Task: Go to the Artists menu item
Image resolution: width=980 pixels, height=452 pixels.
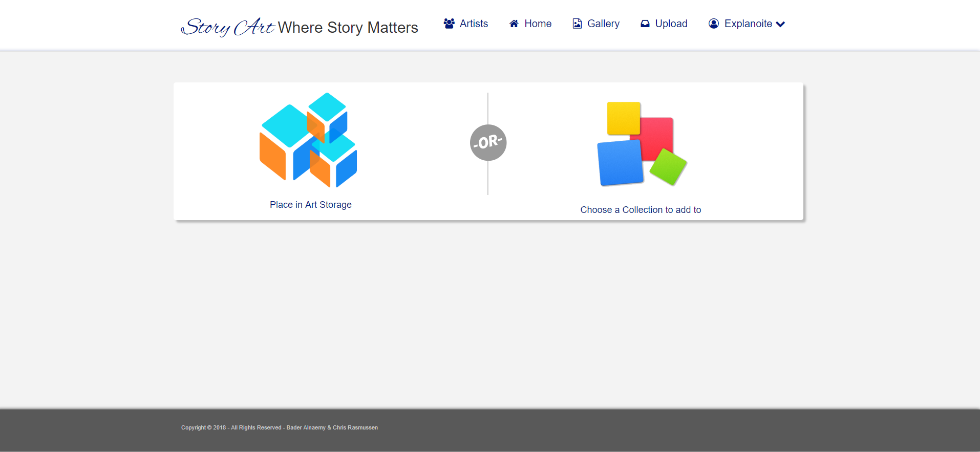Action: click(474, 24)
